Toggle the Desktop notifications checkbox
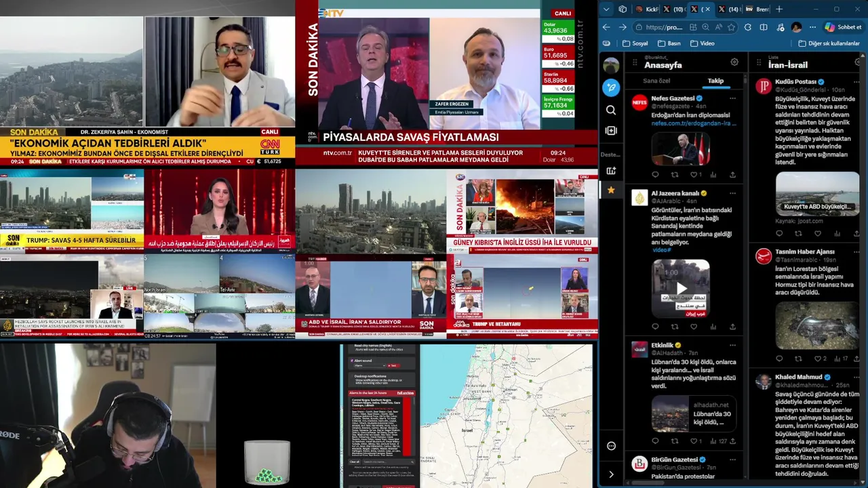 (x=351, y=376)
